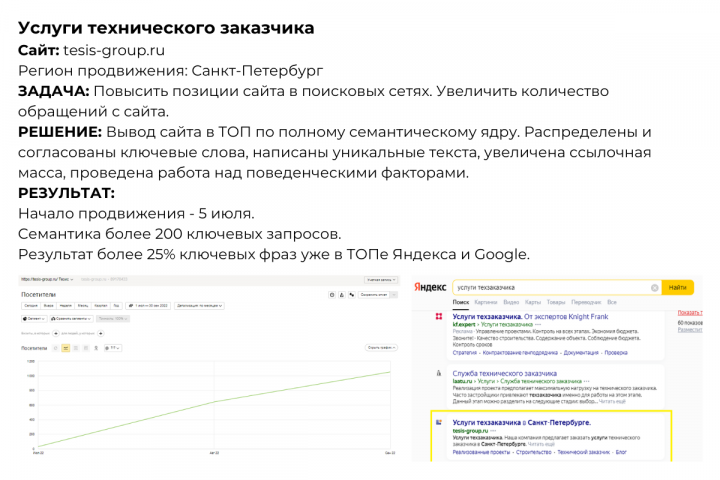Click the tesis-group.ru green URL in results
Image resolution: width=720 pixels, height=480 pixels.
click(470, 431)
